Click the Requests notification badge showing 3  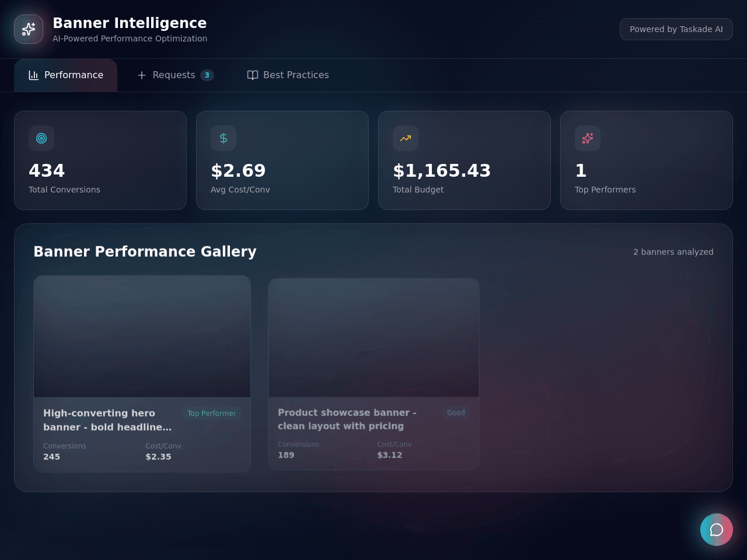tap(207, 75)
